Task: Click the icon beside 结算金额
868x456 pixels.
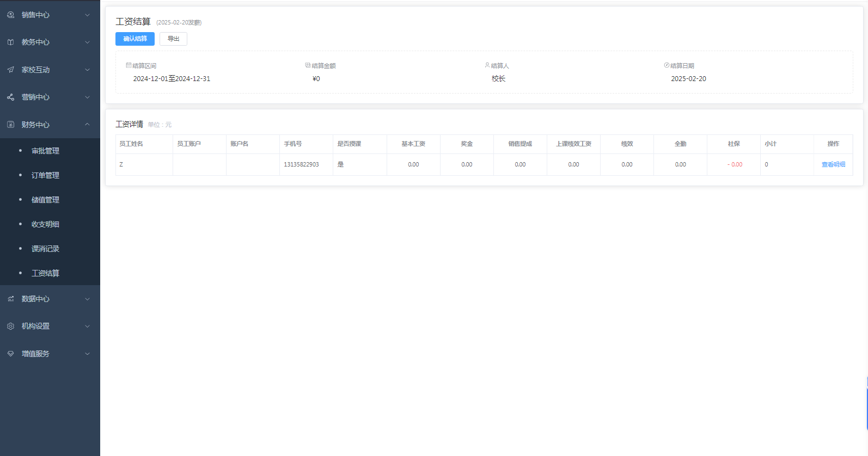Action: click(x=308, y=65)
